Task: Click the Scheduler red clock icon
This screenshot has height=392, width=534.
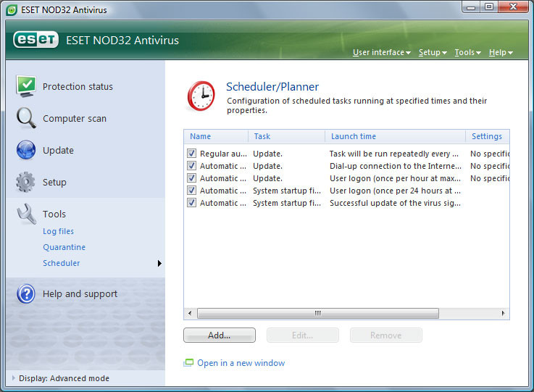Action: pos(201,96)
